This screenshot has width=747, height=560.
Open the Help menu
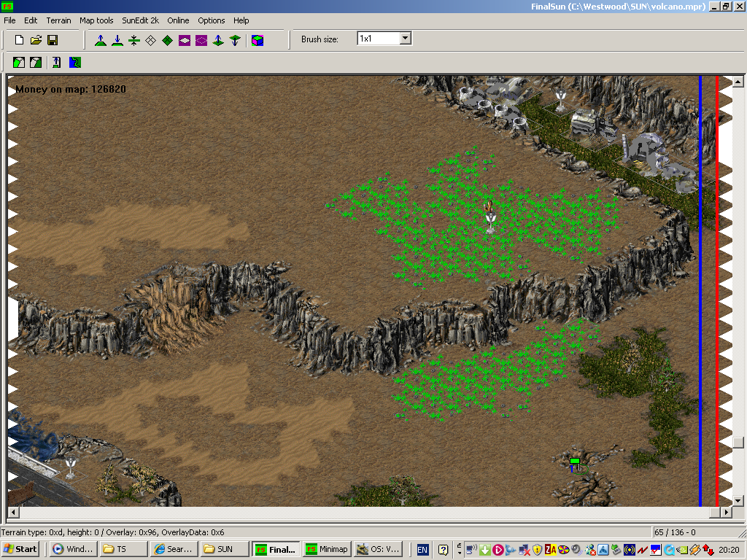pyautogui.click(x=241, y=20)
